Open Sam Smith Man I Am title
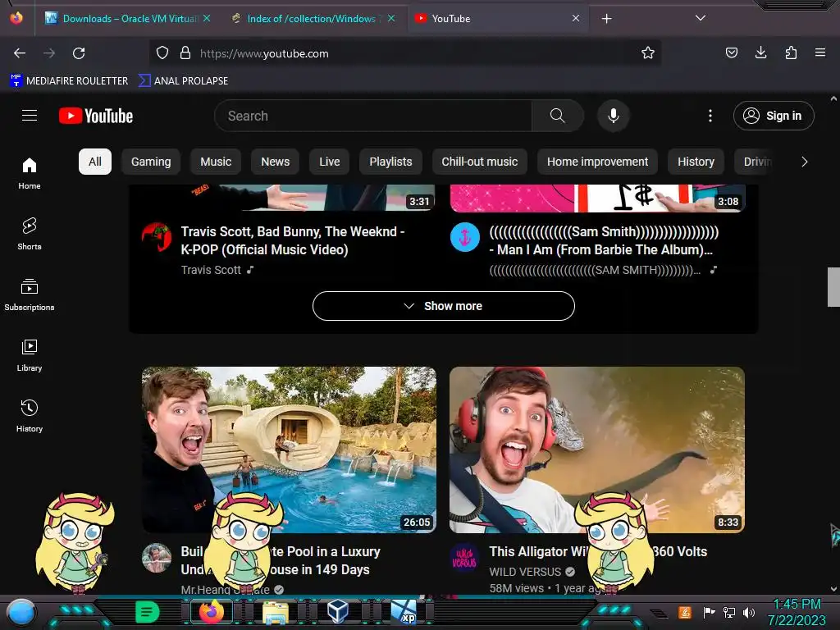This screenshot has width=840, height=630. coord(604,240)
